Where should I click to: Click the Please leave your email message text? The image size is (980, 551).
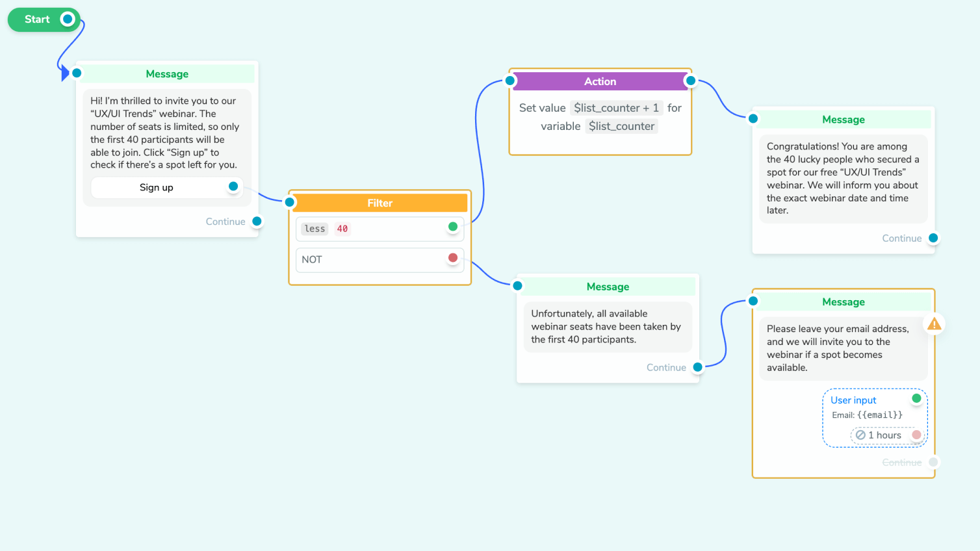click(838, 348)
